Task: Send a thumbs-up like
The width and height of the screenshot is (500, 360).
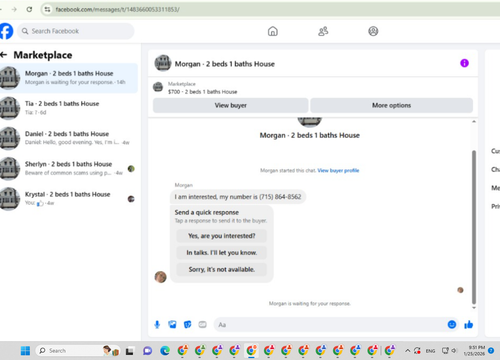Action: click(469, 324)
